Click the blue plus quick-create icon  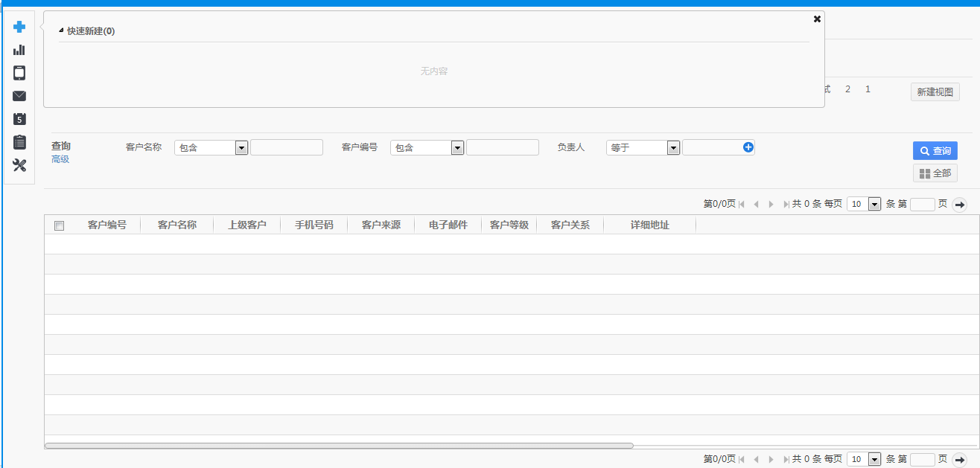19,27
